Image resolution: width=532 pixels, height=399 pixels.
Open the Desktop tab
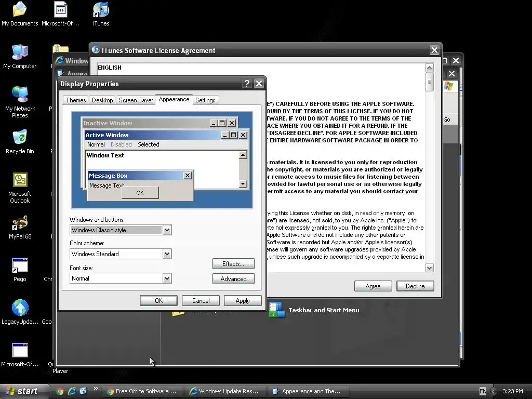click(102, 100)
